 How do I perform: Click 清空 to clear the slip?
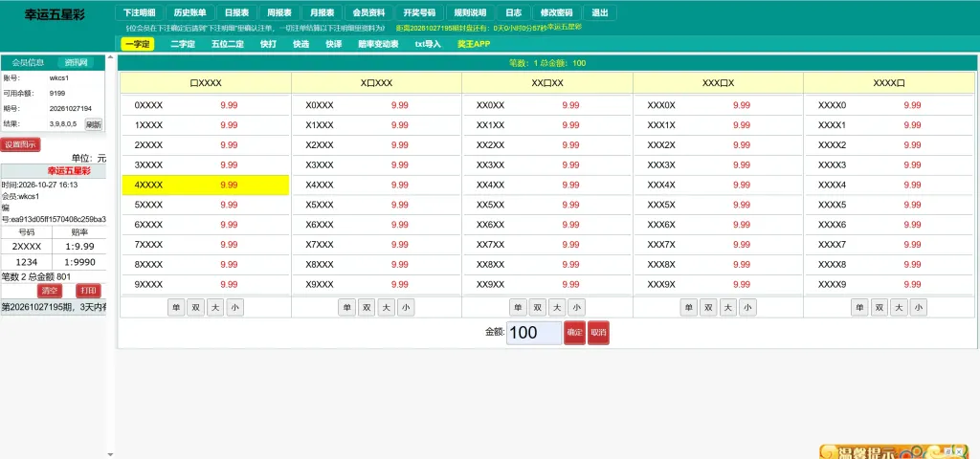pyautogui.click(x=50, y=291)
